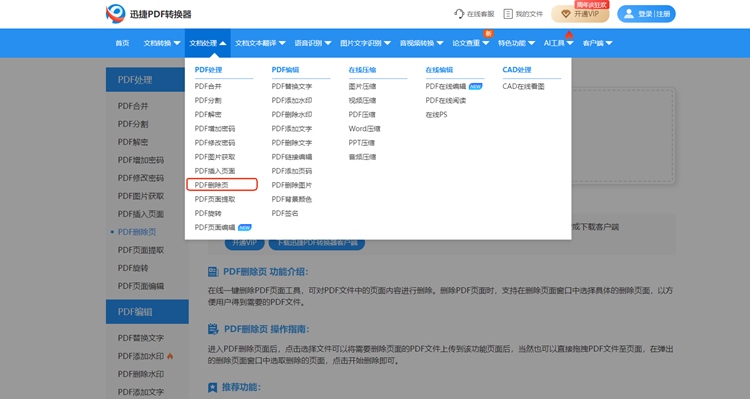Open the PDF压缩 menu entry

(362, 115)
